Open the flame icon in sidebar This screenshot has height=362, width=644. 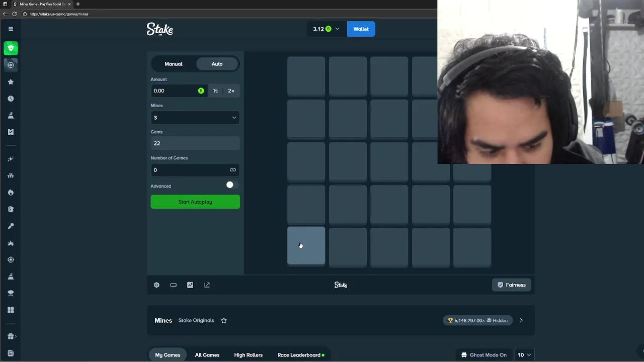tap(11, 193)
